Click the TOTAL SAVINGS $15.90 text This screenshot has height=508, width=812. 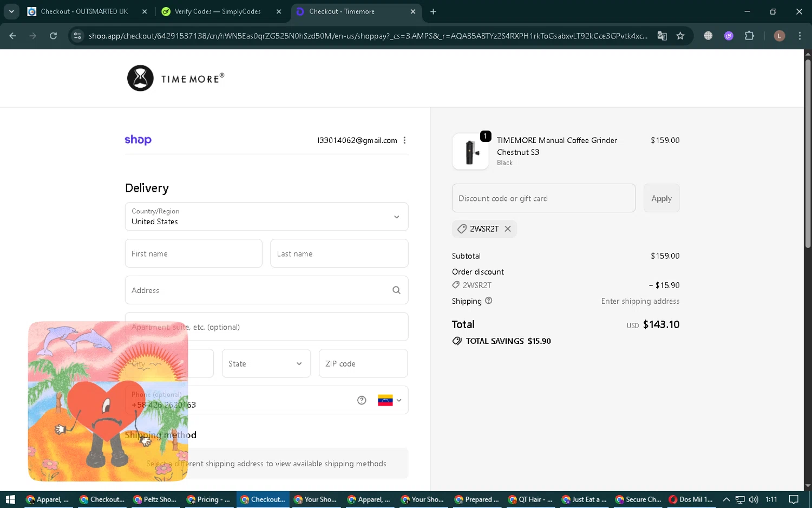tap(508, 341)
